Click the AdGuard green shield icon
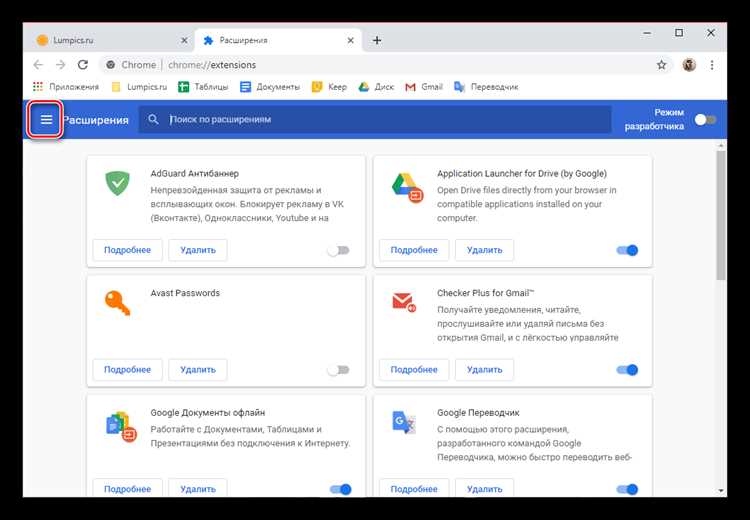Viewport: 750px width, 520px height. tap(117, 183)
